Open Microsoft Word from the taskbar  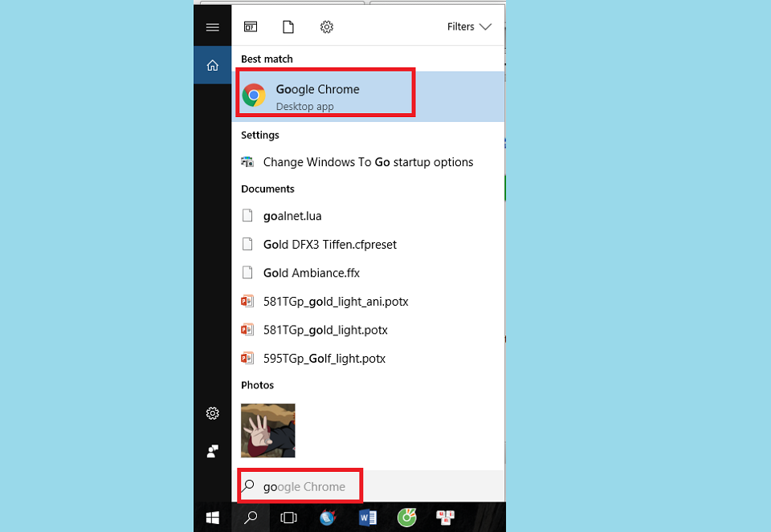point(367,518)
